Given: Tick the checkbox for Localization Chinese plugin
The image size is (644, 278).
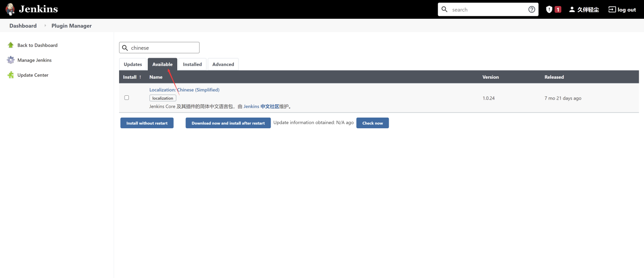Looking at the screenshot, I should (126, 98).
